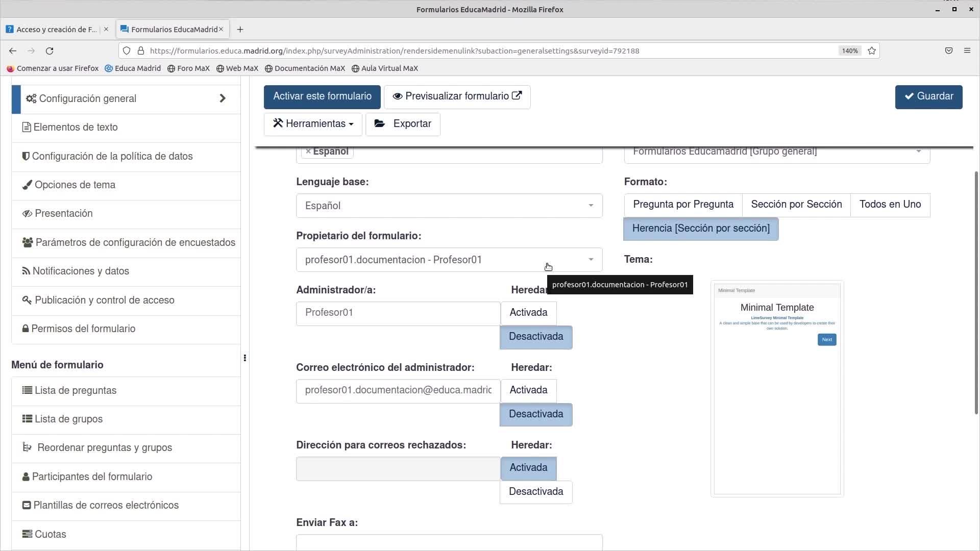Open the Firefox hamburger menu
Screen dimensions: 980x551
tap(967, 51)
